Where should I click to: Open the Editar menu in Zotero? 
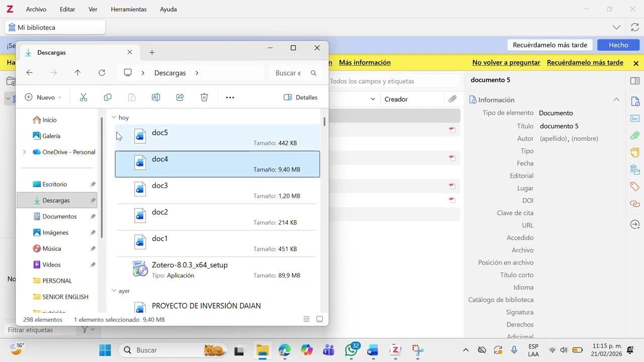coord(67,9)
